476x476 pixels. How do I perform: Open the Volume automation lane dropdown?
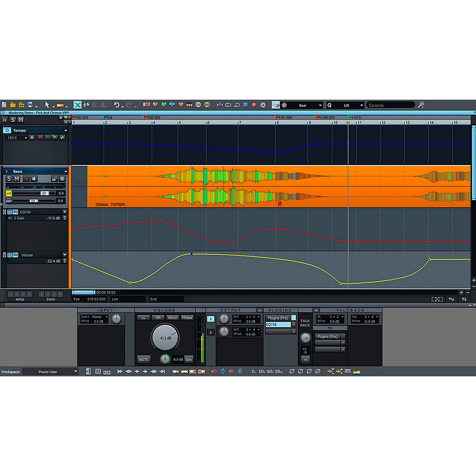pyautogui.click(x=65, y=255)
